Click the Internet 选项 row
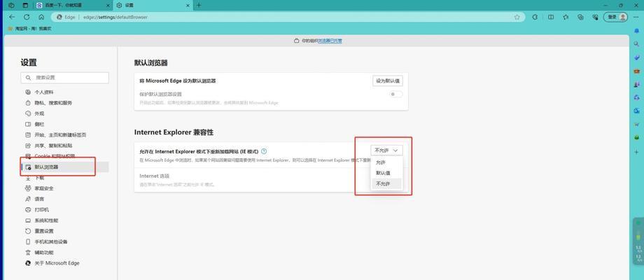This screenshot has width=644, height=280. pyautogui.click(x=271, y=180)
